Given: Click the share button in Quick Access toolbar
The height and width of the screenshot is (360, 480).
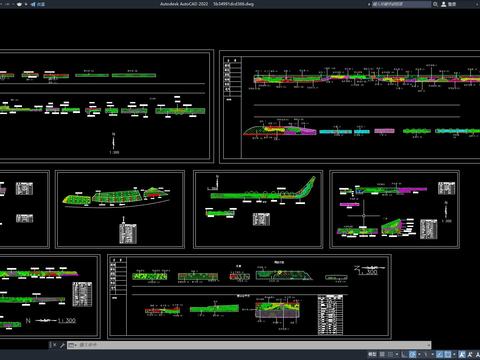Looking at the screenshot, I should point(38,4).
